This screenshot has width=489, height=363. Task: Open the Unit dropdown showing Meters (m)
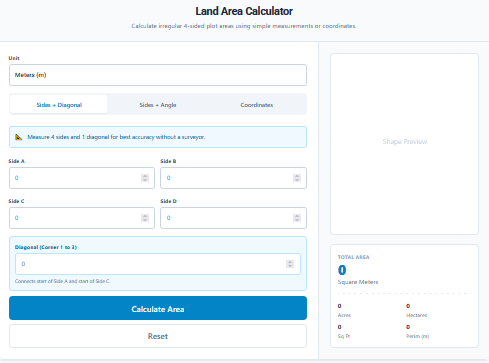tap(158, 75)
